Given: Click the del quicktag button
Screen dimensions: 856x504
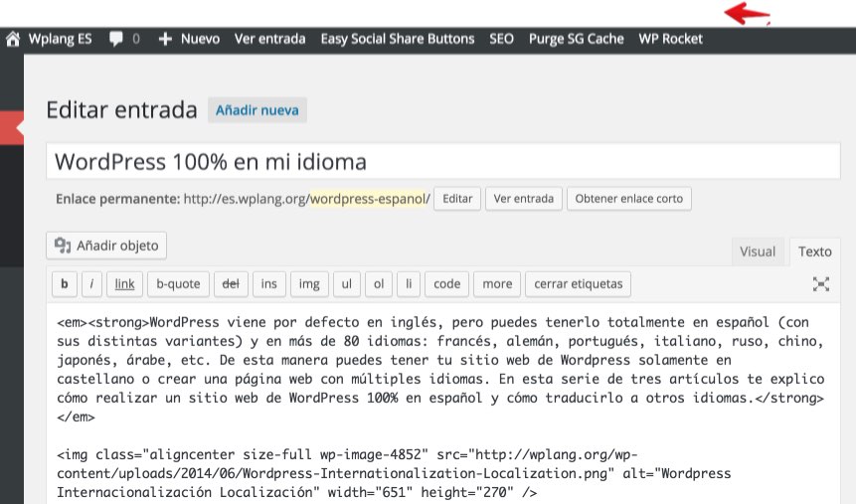Looking at the screenshot, I should pyautogui.click(x=231, y=284).
